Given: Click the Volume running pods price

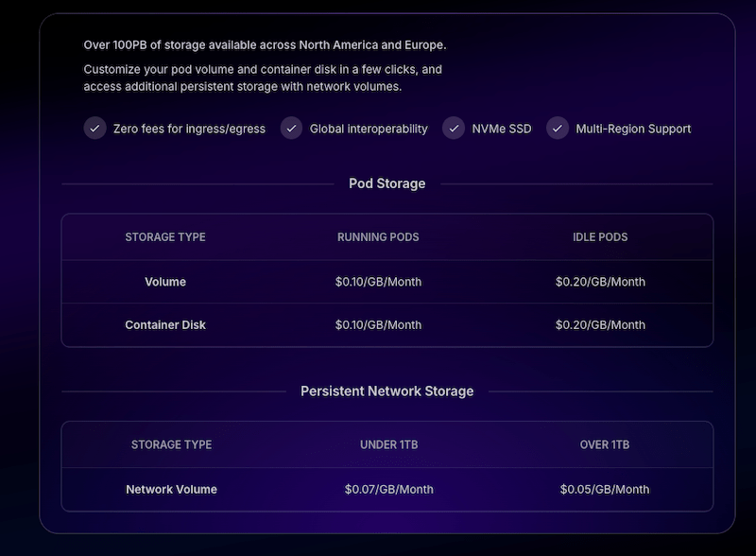Looking at the screenshot, I should 378,282.
